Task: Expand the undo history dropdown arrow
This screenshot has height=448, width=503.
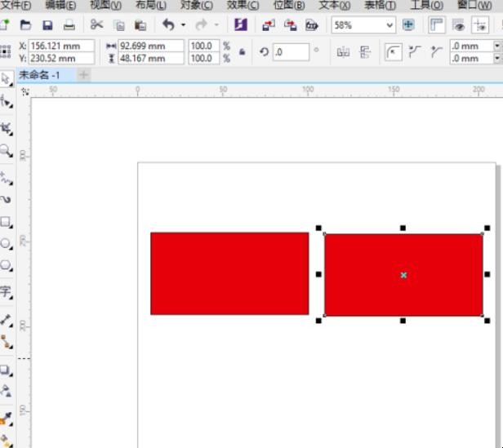Action: click(x=184, y=25)
